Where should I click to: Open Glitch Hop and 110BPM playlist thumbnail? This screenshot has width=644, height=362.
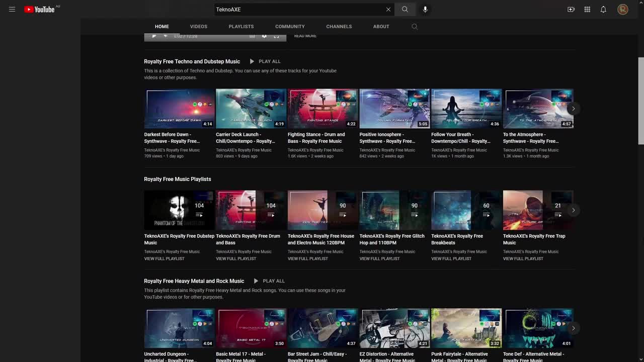(394, 210)
